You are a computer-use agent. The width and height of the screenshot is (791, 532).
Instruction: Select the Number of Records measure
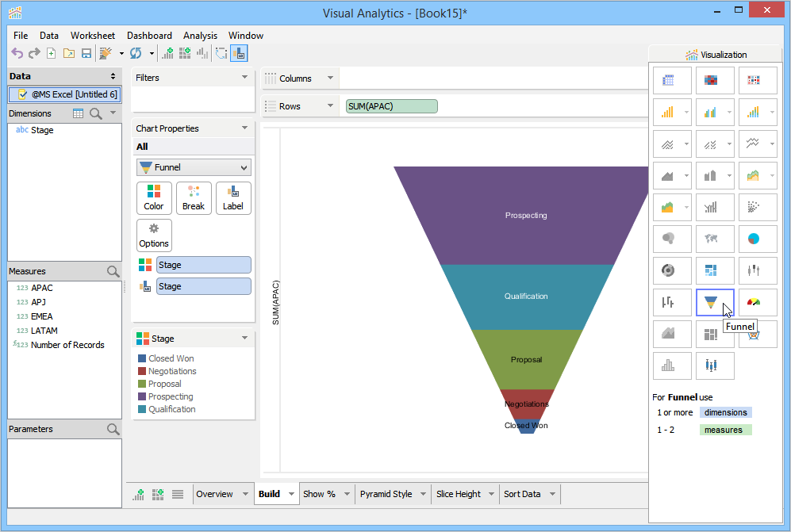(x=67, y=345)
